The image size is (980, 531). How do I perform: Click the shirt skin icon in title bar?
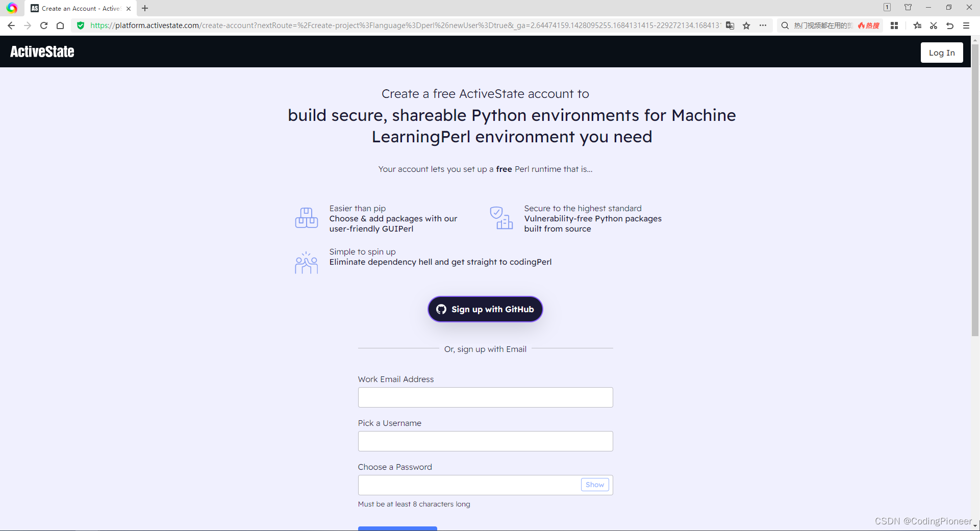(x=908, y=7)
